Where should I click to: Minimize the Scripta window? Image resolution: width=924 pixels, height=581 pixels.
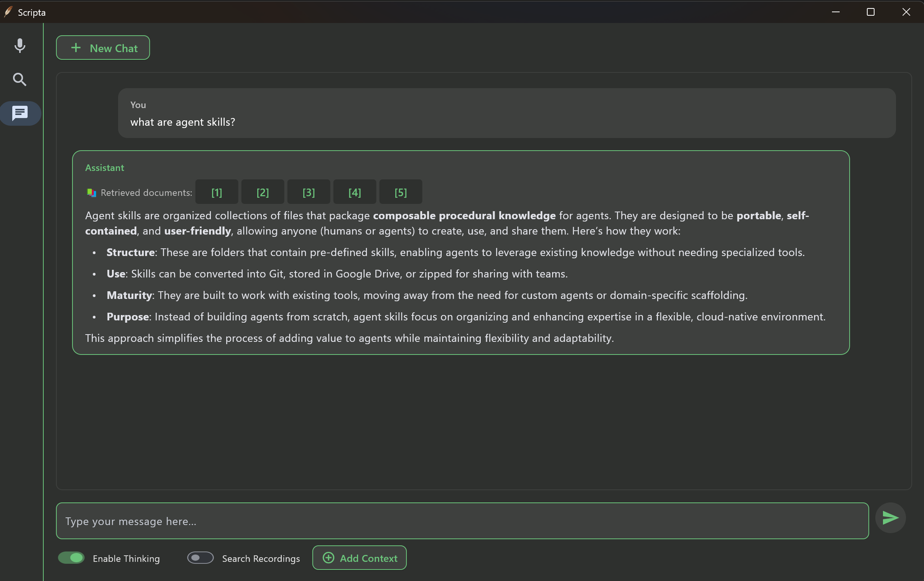point(836,12)
